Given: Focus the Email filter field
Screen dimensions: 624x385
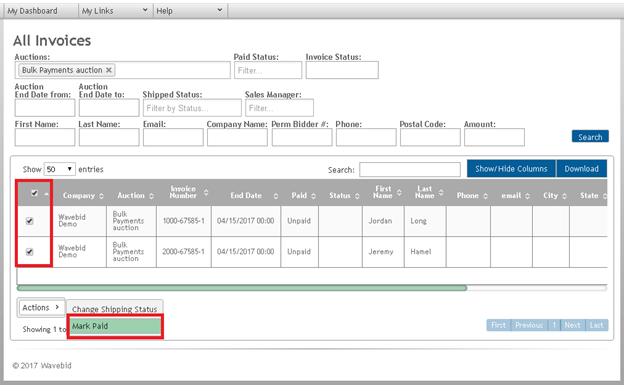Looking at the screenshot, I should pyautogui.click(x=174, y=137).
